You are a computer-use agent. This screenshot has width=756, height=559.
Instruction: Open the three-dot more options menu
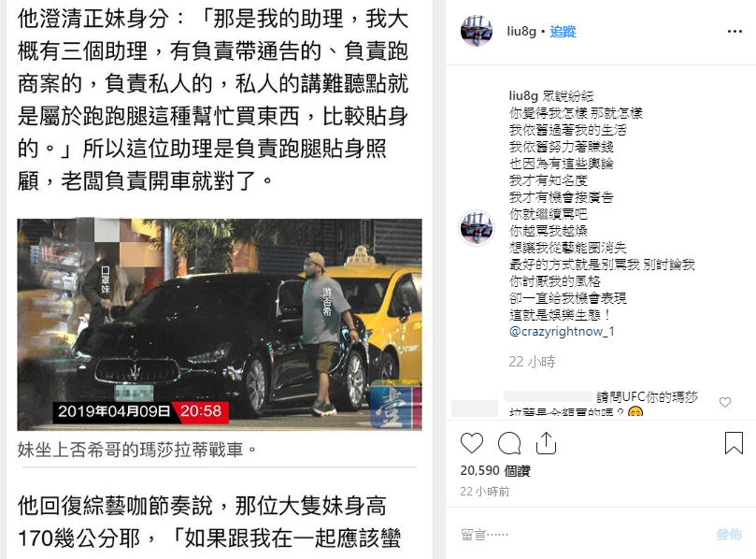[x=735, y=32]
